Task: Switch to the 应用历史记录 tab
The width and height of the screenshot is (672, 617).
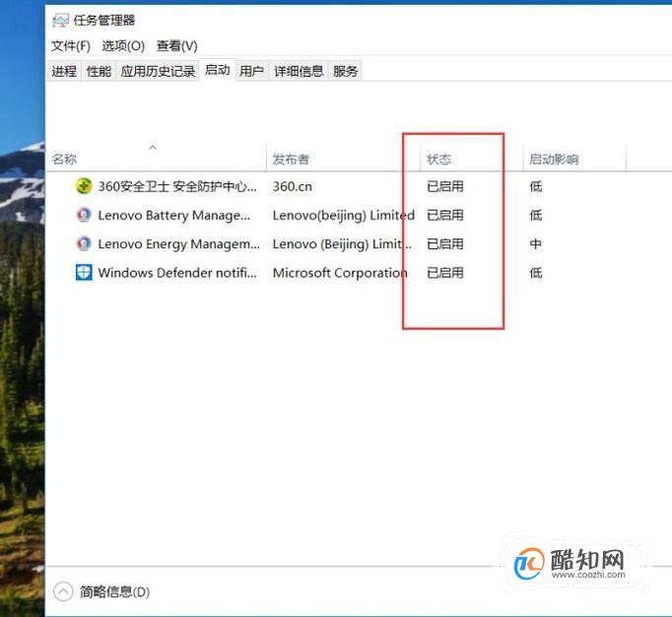Action: tap(158, 71)
